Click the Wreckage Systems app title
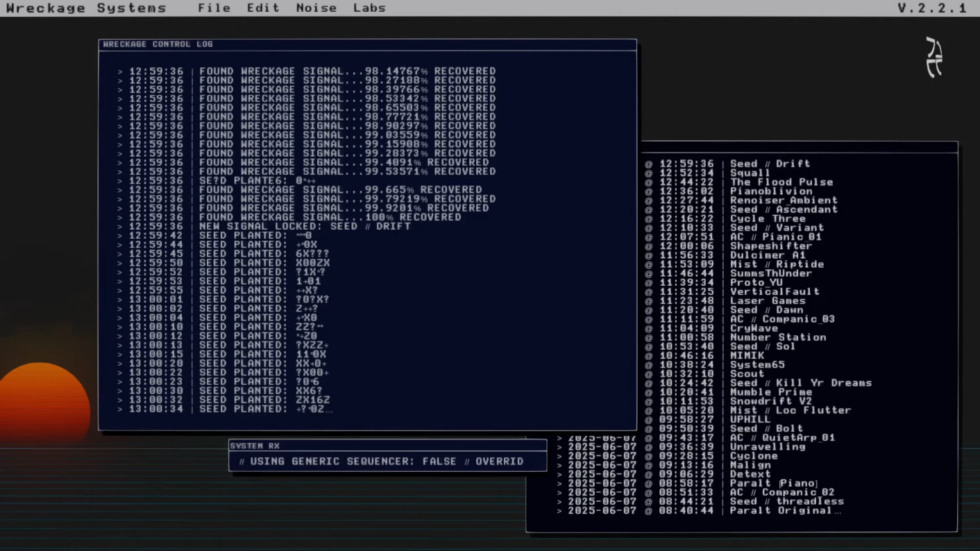Screen dimensions: 980x551 pos(87,8)
